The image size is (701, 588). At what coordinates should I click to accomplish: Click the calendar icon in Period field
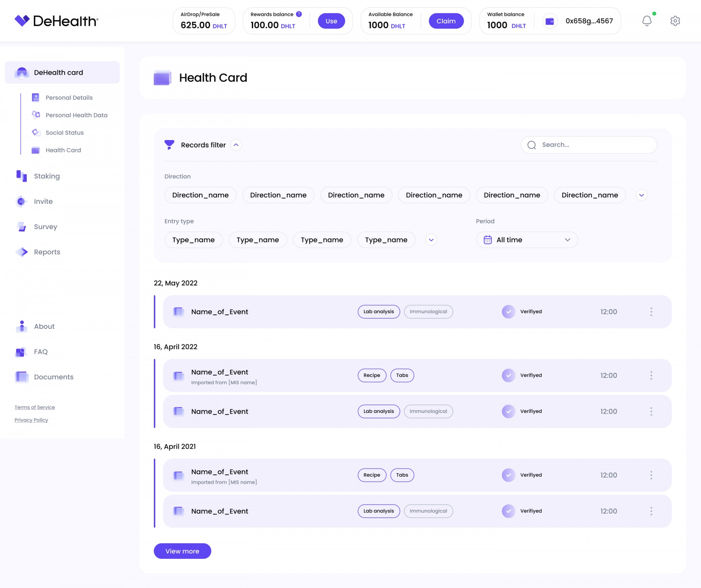coord(488,240)
